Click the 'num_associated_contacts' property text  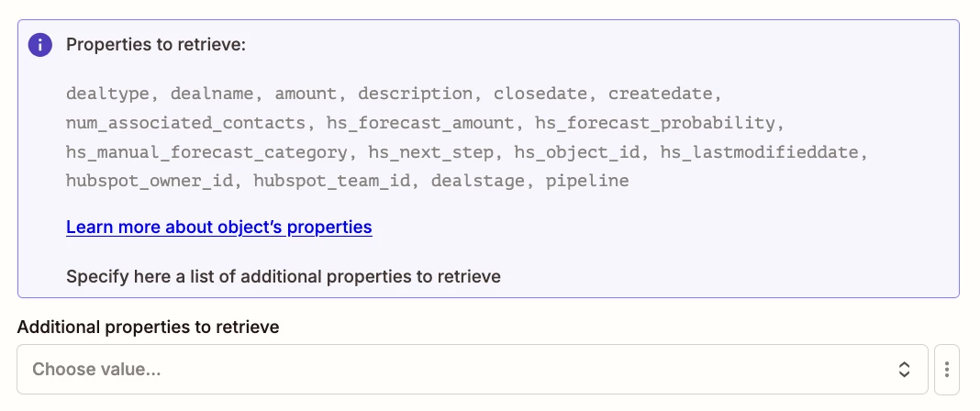pos(186,123)
